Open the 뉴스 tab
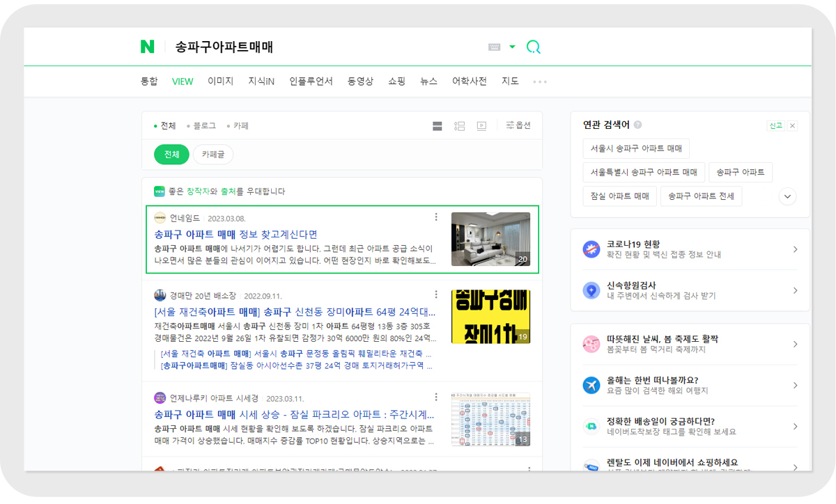The width and height of the screenshot is (836, 504). 428,81
